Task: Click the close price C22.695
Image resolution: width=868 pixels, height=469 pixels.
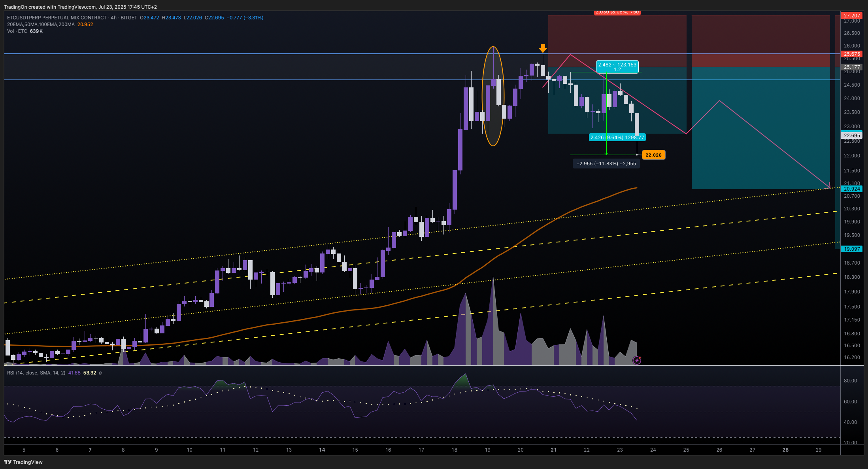Action: [214, 18]
